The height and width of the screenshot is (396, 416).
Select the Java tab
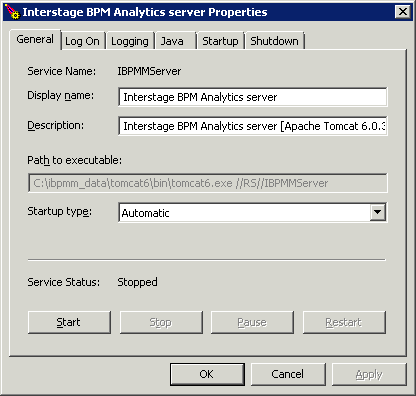coord(176,41)
